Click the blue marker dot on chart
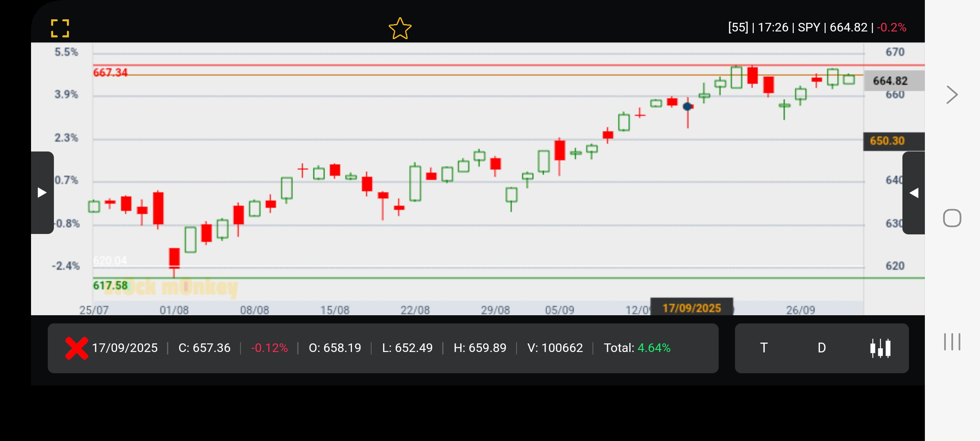This screenshot has height=441, width=980. tap(687, 107)
